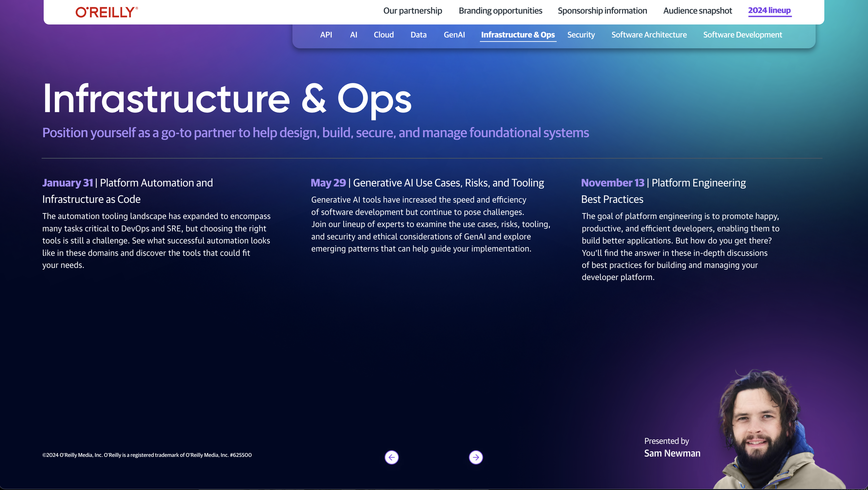Switch to the Security tab
This screenshot has height=490, width=868.
(581, 35)
